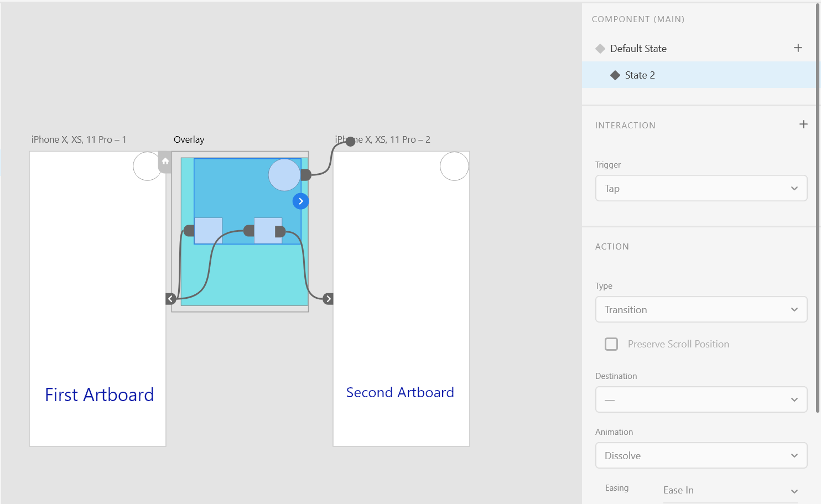Select the blue arrow handle on Overlay artboard

[x=300, y=201]
